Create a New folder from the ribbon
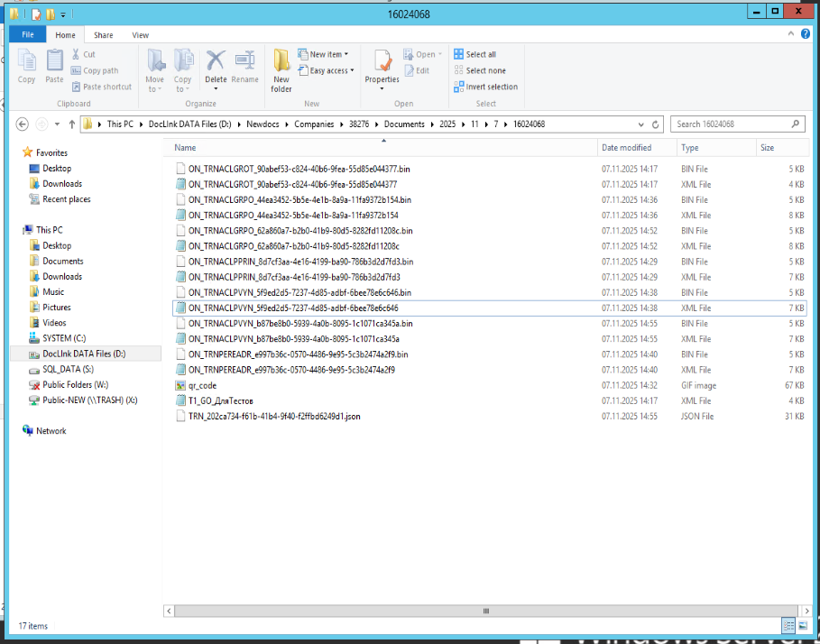This screenshot has width=820, height=644. pos(281,70)
